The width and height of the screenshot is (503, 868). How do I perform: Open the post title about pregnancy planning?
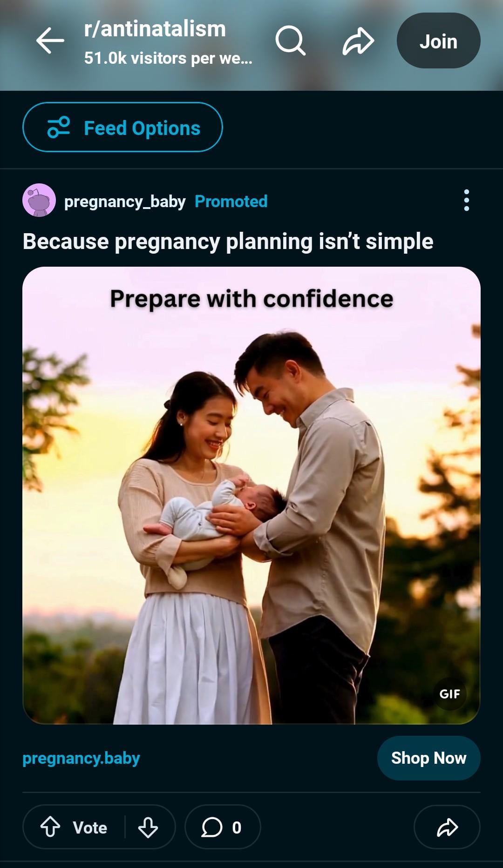[228, 242]
